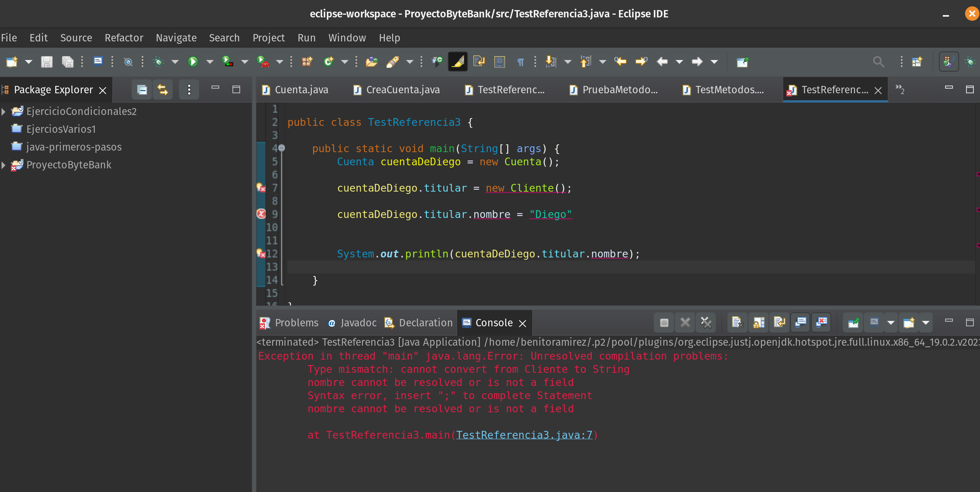This screenshot has width=980, height=492.
Task: Click the Run External Tools icon
Action: (x=263, y=62)
